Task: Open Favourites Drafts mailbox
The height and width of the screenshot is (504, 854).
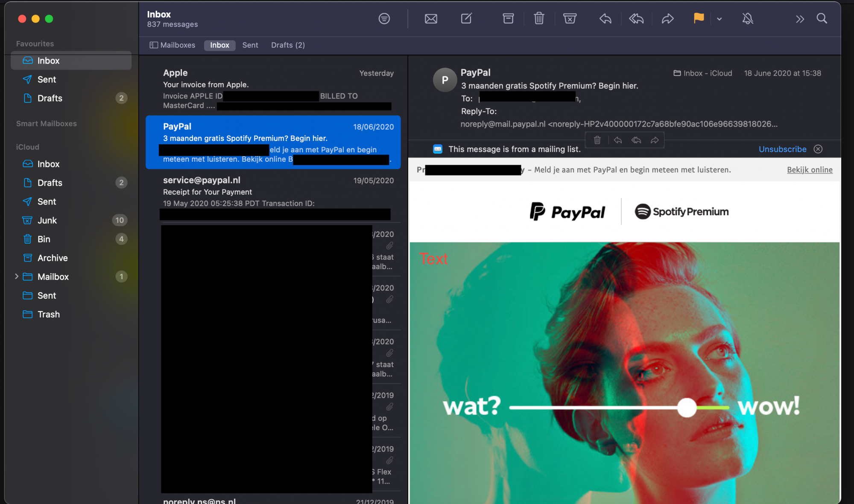Action: pyautogui.click(x=71, y=98)
